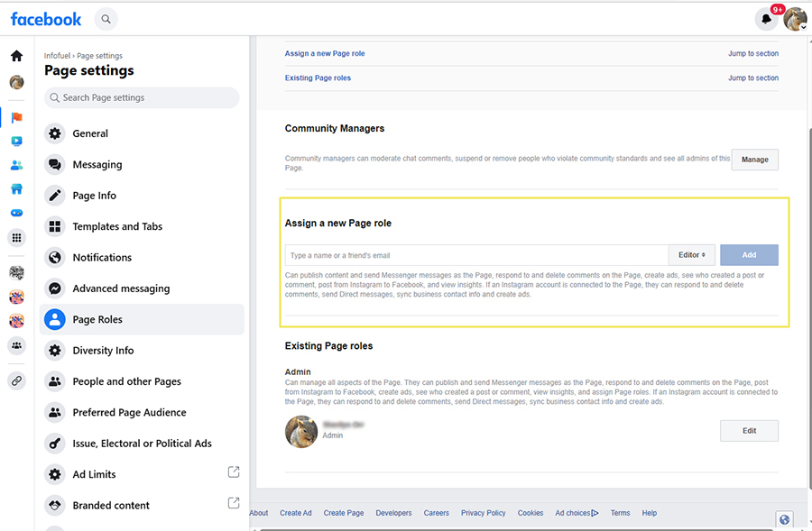Select Messaging in Page settings
The image size is (812, 531).
[97, 165]
